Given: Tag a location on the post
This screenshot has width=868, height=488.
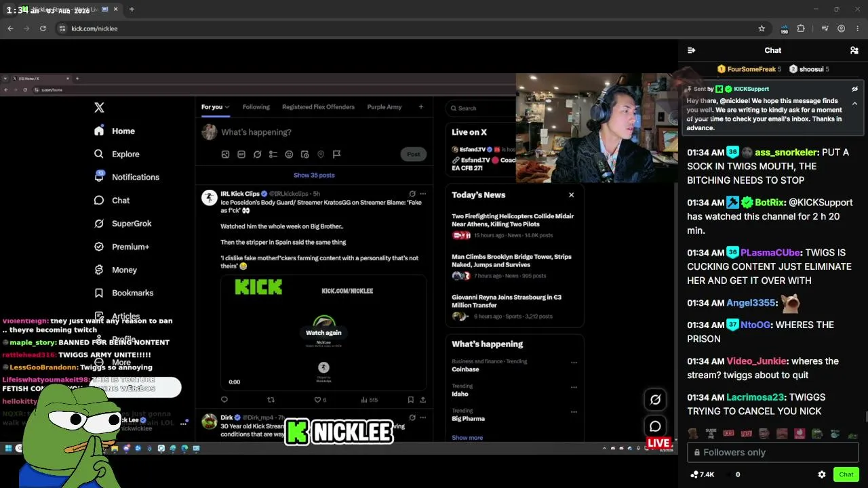Looking at the screenshot, I should [x=321, y=155].
